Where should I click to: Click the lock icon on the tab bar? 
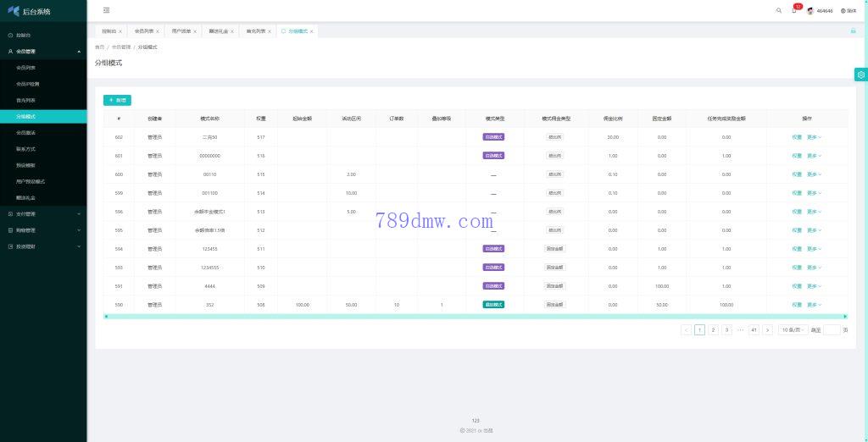853,30
